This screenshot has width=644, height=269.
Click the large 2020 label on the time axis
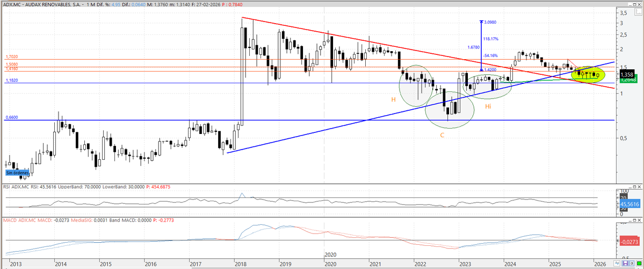[x=331, y=254]
